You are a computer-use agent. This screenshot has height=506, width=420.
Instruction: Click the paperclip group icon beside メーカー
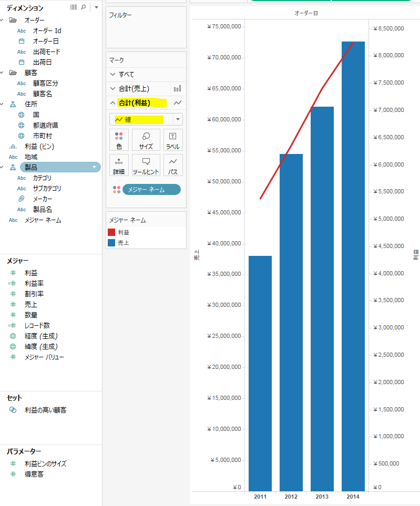tap(22, 199)
